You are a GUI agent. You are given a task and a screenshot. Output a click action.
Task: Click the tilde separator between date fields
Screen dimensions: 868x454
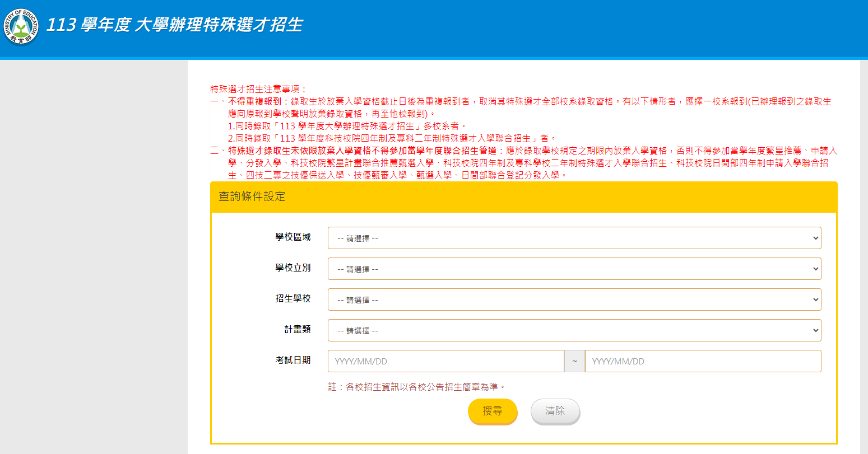pyautogui.click(x=574, y=361)
